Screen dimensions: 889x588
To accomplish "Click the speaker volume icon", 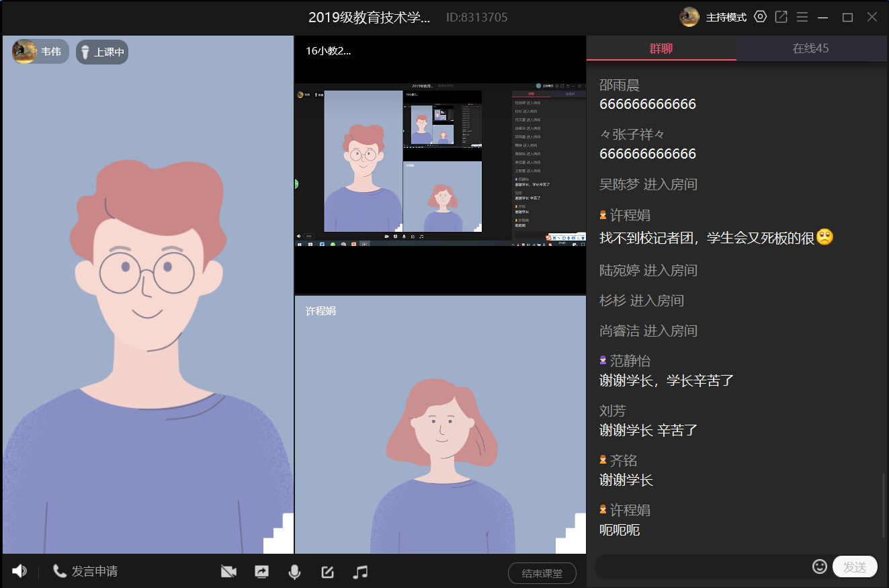I will 19,571.
